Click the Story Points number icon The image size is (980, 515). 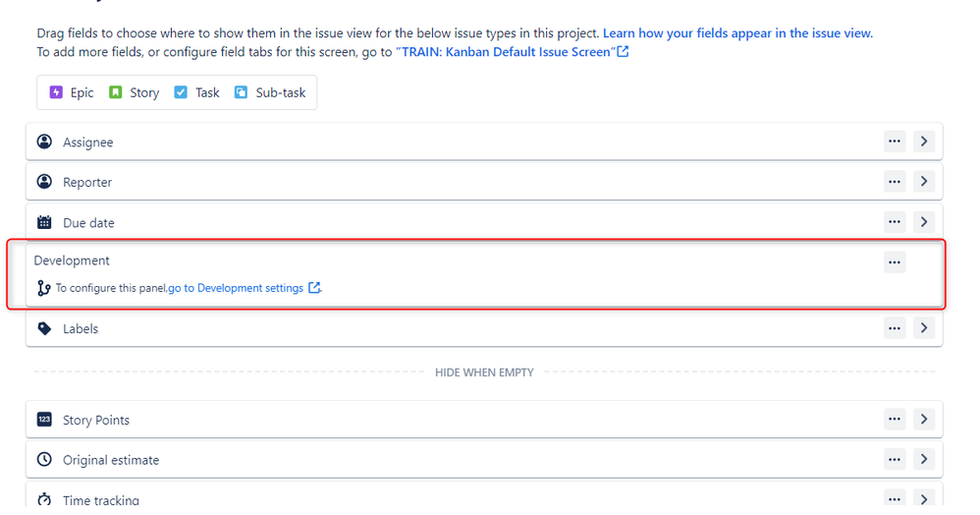tap(44, 420)
